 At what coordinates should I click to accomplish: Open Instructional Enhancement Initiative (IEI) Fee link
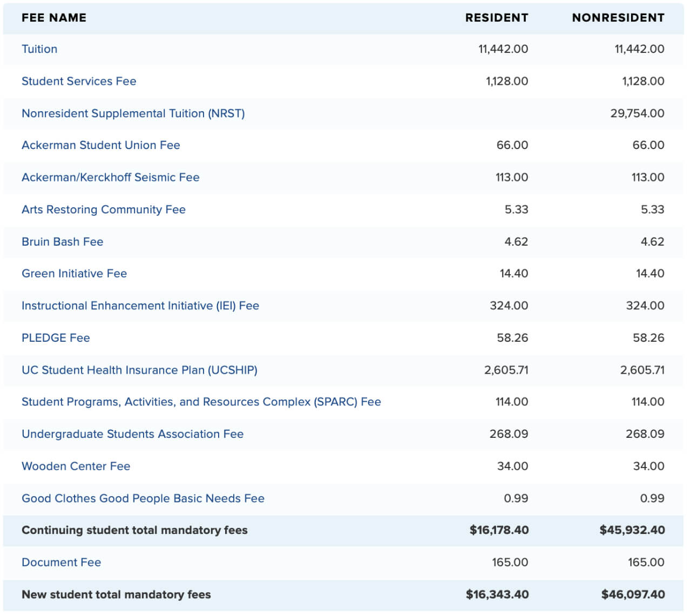tap(140, 306)
